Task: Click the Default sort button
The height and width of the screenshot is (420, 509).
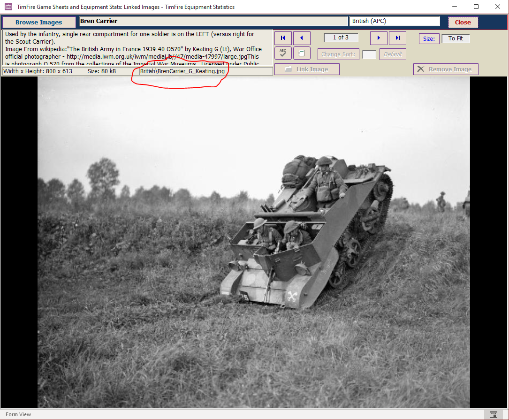Action: point(393,54)
